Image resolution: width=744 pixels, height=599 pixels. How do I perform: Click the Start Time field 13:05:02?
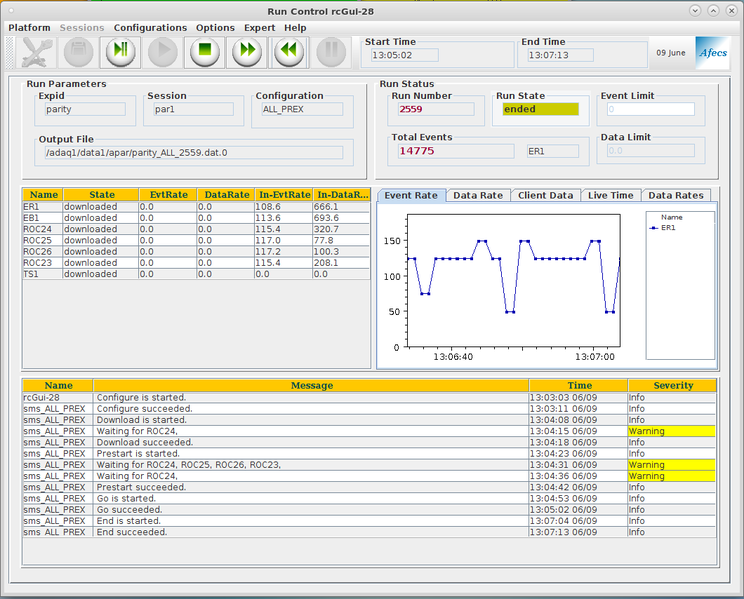pyautogui.click(x=405, y=55)
